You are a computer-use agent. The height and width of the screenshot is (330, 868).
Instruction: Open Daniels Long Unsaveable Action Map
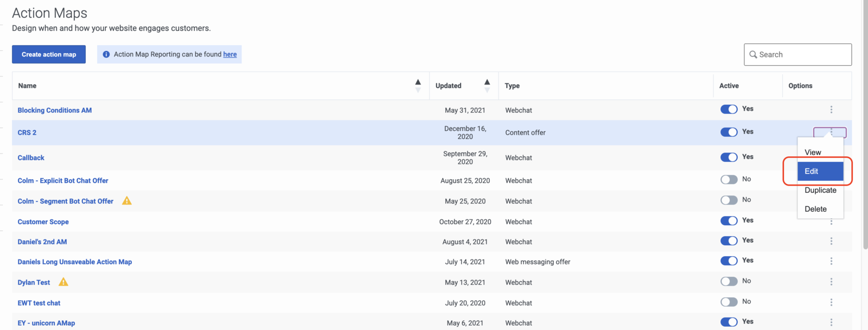click(x=75, y=262)
